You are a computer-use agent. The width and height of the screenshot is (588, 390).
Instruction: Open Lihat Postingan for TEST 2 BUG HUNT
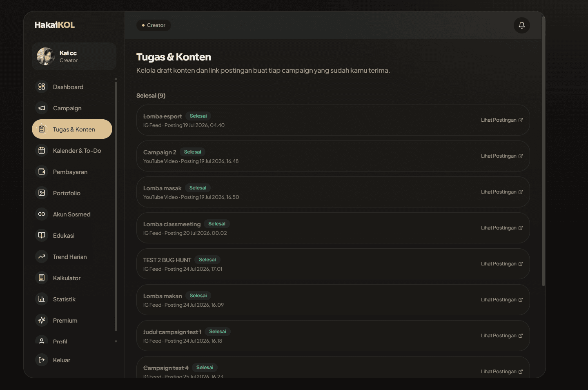502,264
